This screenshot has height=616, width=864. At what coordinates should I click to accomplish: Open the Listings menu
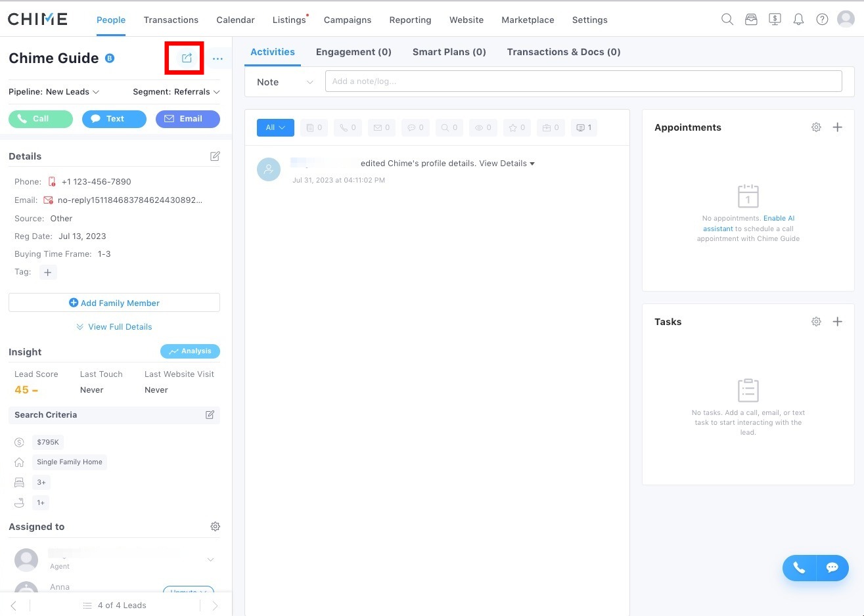tap(289, 20)
